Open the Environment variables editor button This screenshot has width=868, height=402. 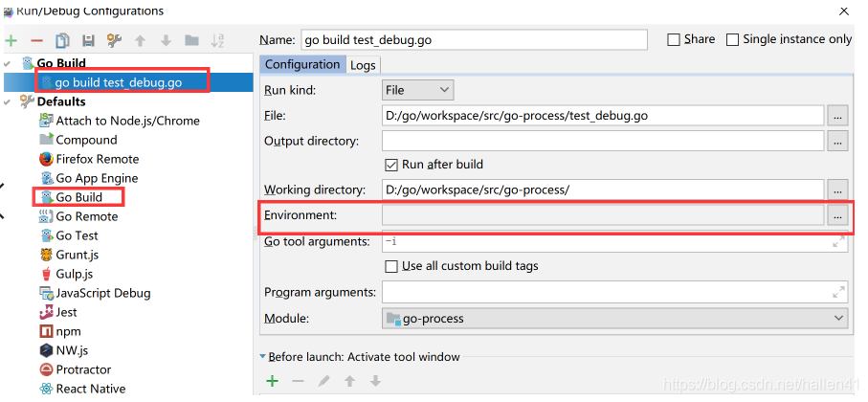837,216
